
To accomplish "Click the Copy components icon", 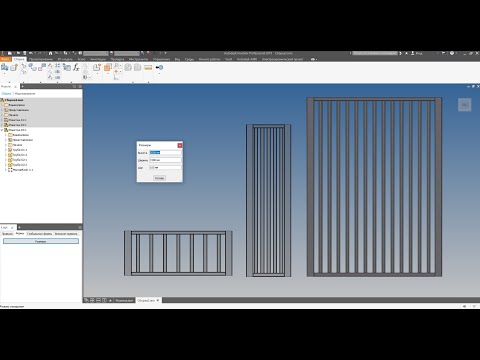I will [58, 77].
